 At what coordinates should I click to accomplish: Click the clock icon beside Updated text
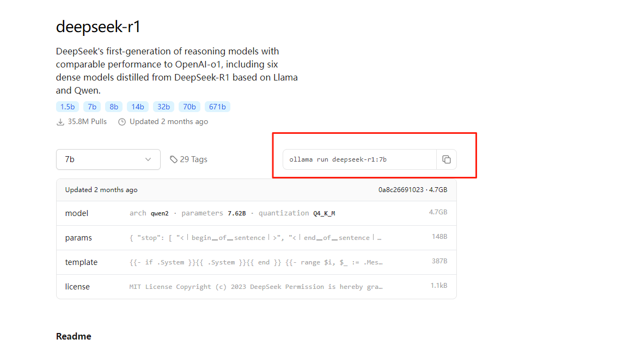click(122, 122)
